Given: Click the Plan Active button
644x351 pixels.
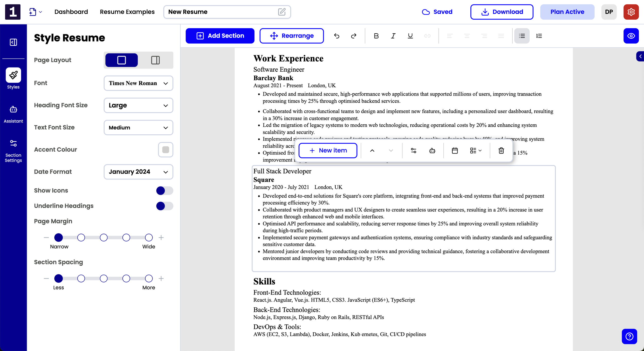Looking at the screenshot, I should [x=567, y=12].
